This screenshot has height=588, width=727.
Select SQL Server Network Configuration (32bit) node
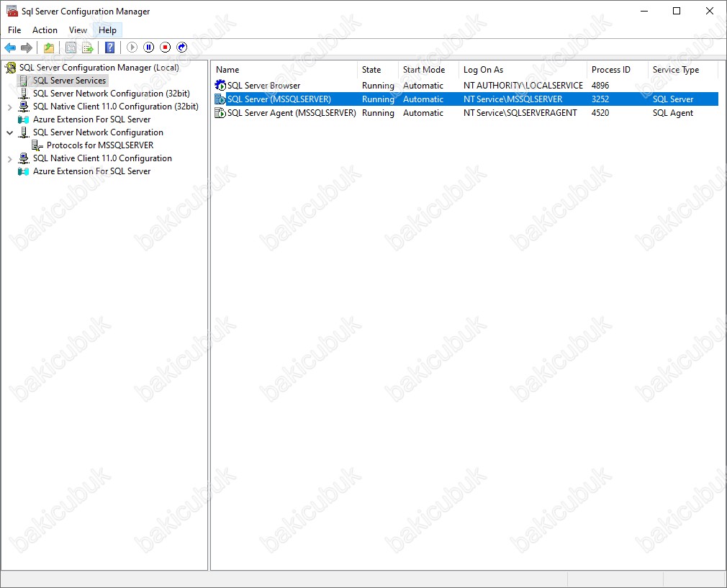point(111,94)
